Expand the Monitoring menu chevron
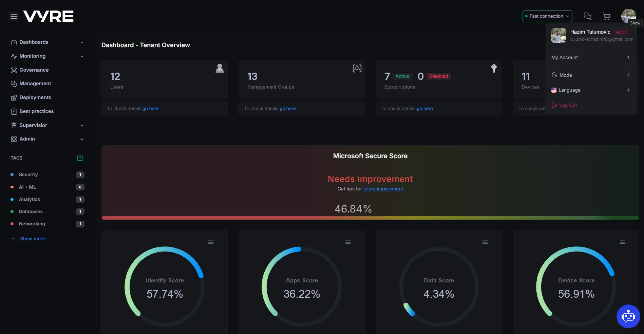644x334 pixels. point(82,56)
